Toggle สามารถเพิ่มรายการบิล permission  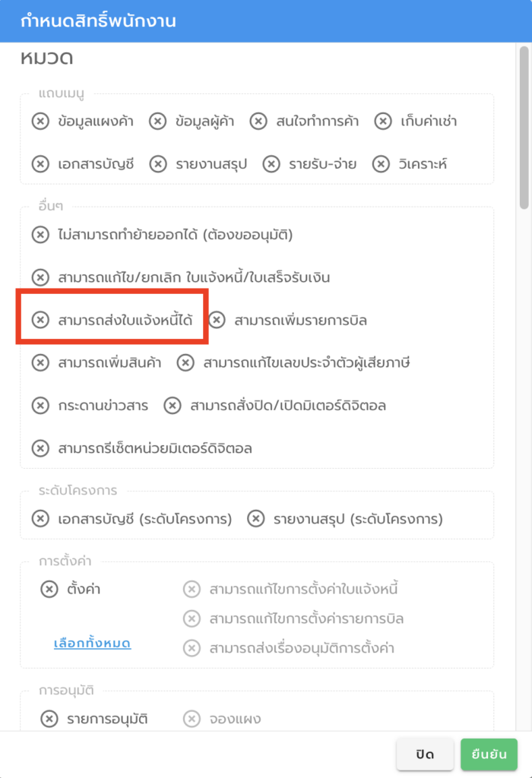pyautogui.click(x=217, y=321)
